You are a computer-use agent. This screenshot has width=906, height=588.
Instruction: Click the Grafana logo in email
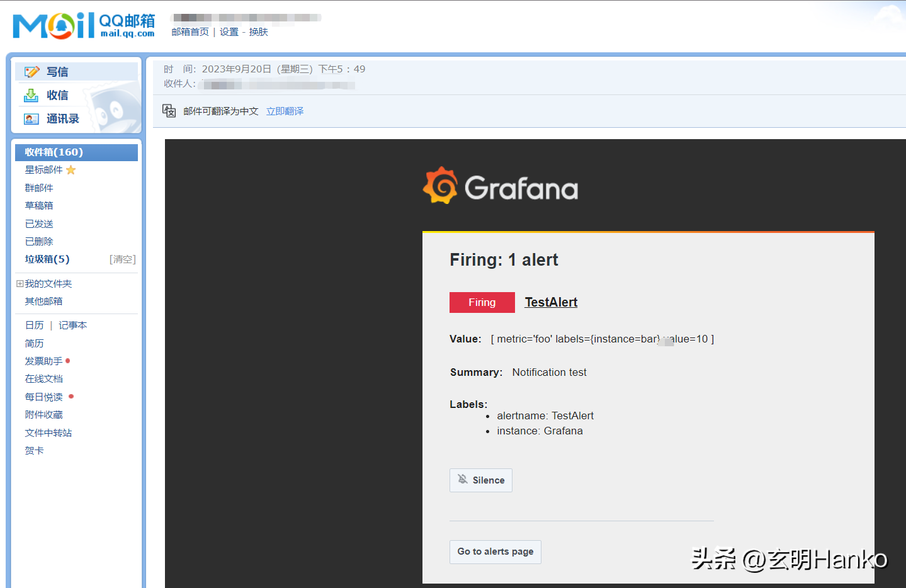point(501,186)
